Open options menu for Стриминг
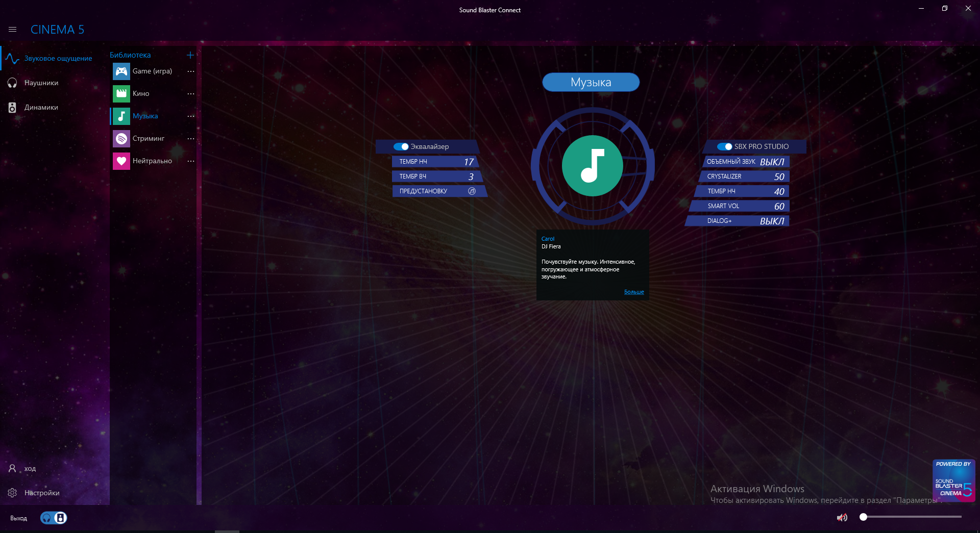 191,139
